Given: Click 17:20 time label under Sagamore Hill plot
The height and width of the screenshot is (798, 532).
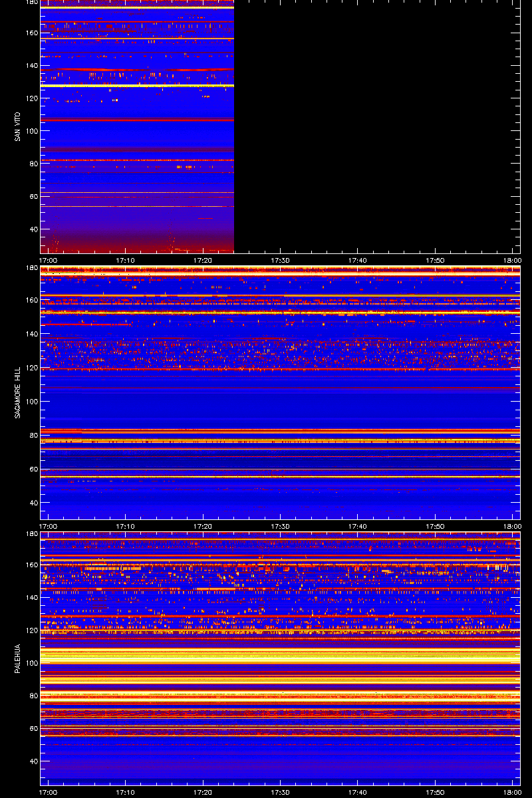Looking at the screenshot, I should click(x=203, y=526).
